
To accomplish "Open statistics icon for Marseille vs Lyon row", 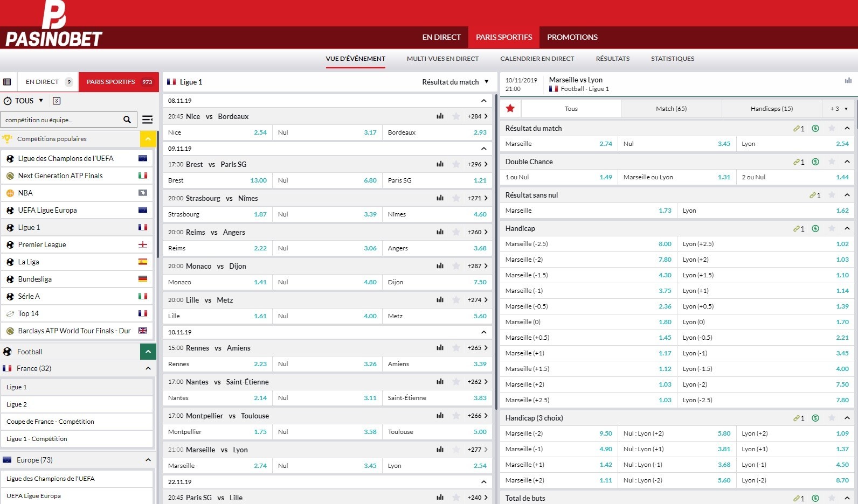I will 440,450.
